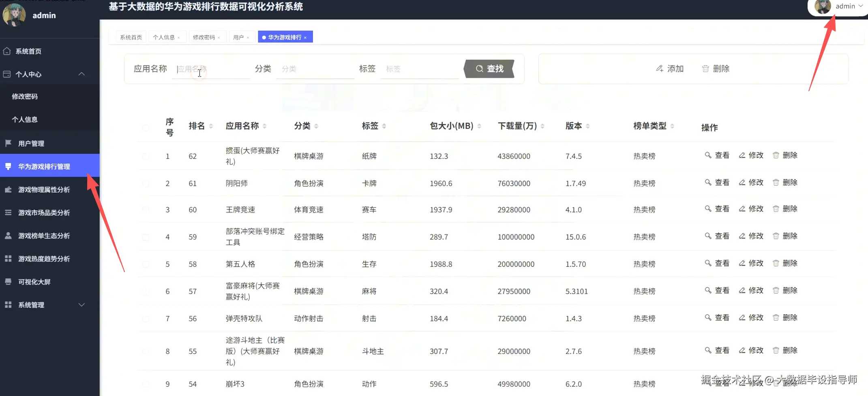Viewport: 868px width, 396px height.
Task: Select 系统首页 in the sidebar
Action: coord(29,51)
